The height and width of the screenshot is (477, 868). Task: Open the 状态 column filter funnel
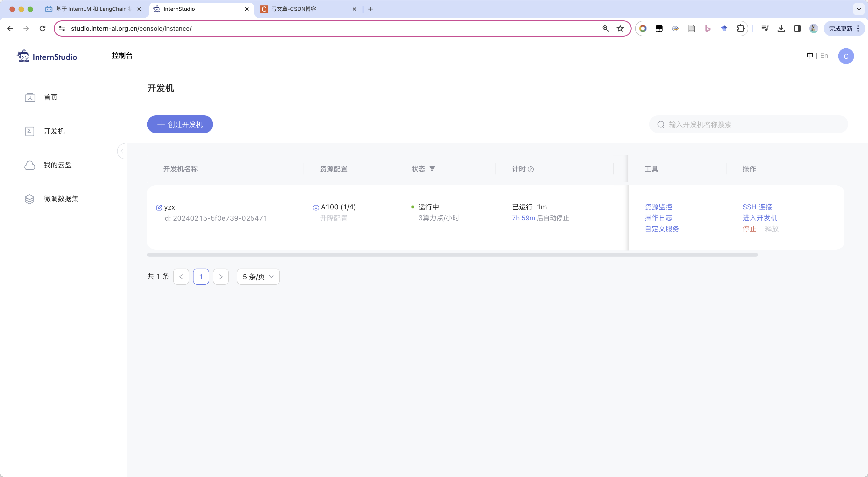433,169
